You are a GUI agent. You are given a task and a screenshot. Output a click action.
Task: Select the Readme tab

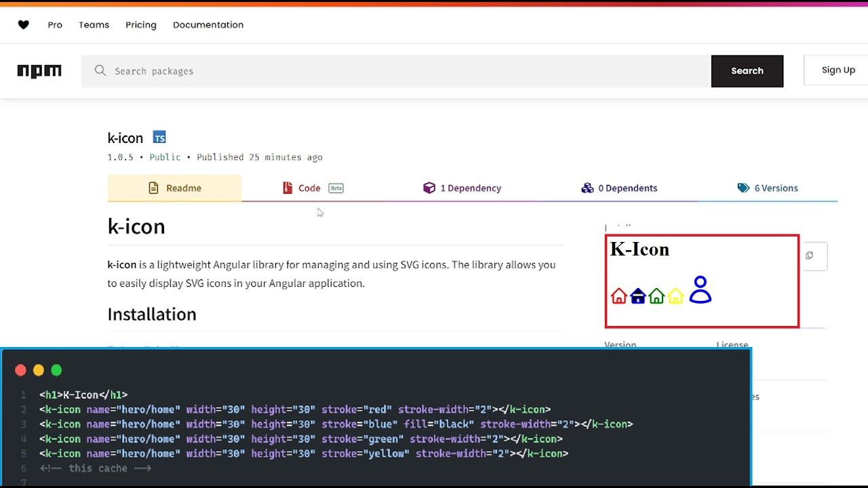tap(174, 188)
